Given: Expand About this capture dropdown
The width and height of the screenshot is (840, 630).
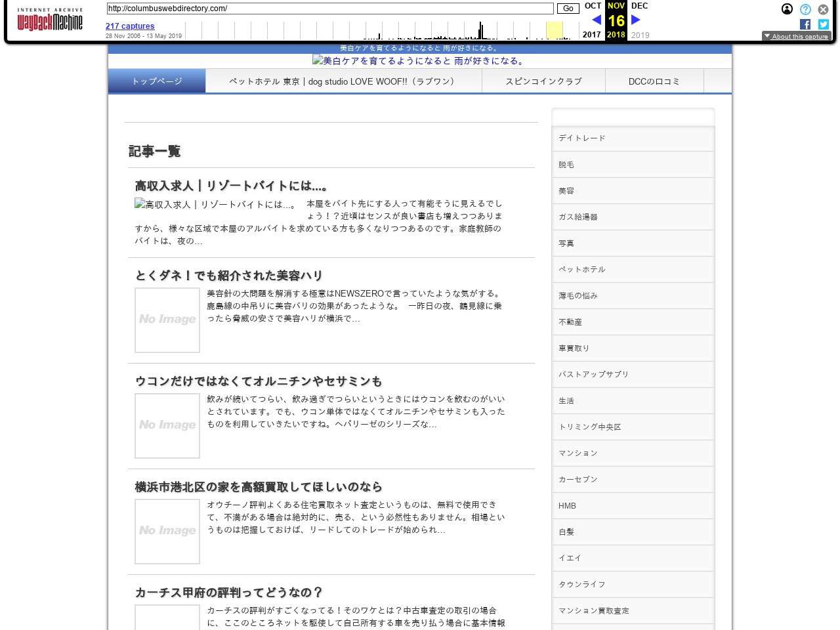Looking at the screenshot, I should click(x=796, y=36).
